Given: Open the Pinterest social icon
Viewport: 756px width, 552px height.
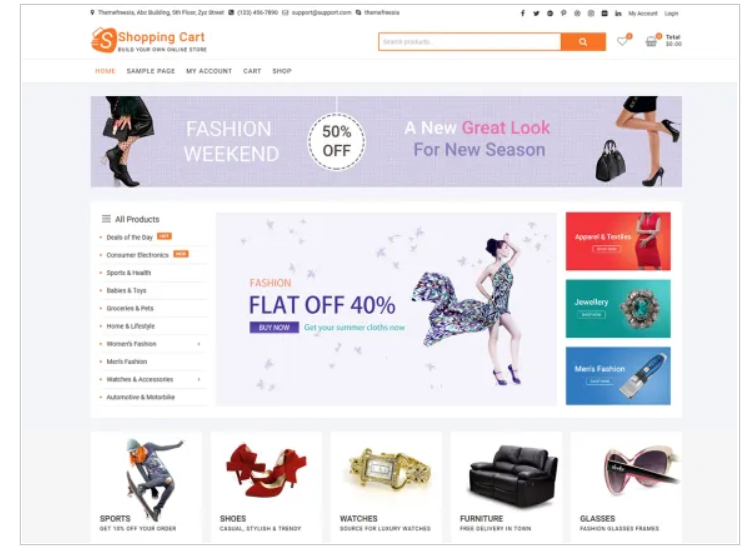Looking at the screenshot, I should click(x=563, y=13).
